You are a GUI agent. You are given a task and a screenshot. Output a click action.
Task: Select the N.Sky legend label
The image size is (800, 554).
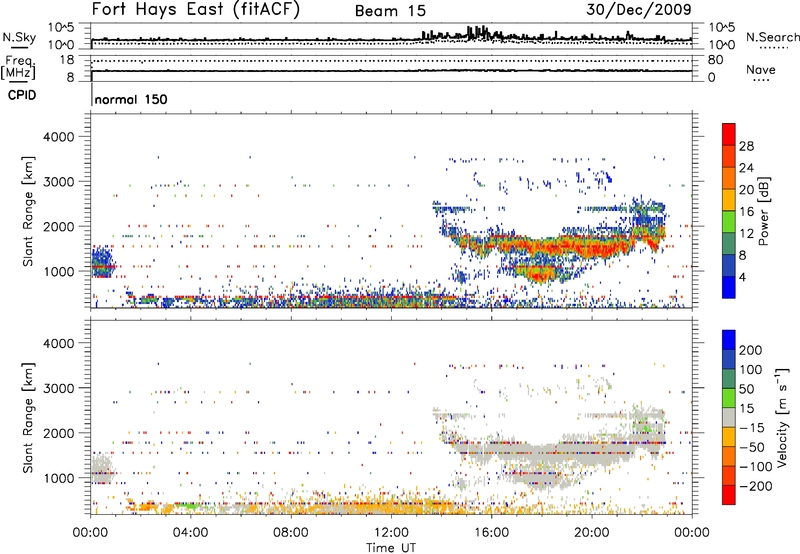19,37
